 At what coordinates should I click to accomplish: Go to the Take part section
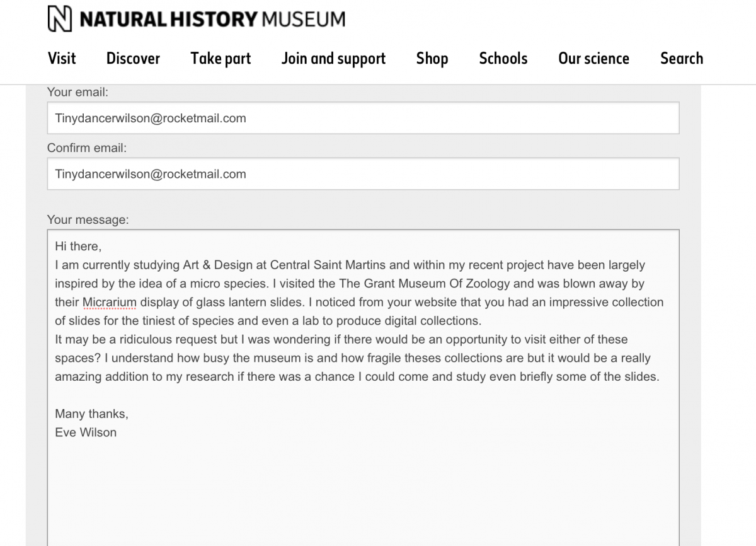click(x=220, y=59)
